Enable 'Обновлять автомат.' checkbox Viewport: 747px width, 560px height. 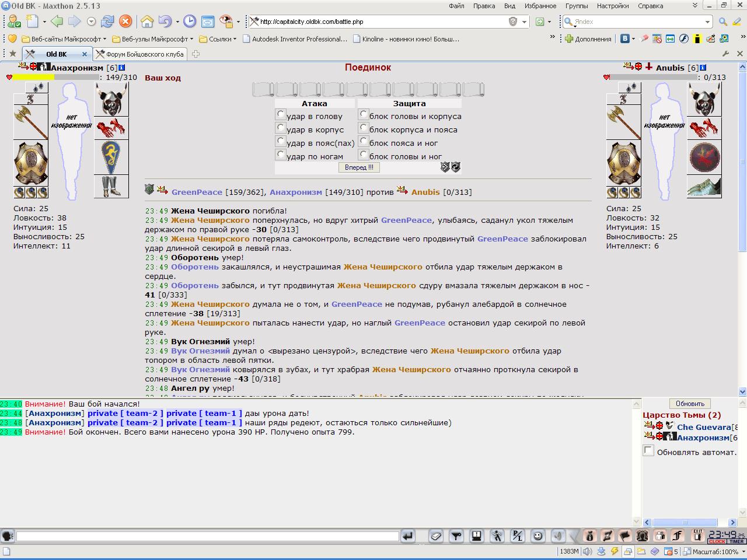tap(648, 450)
